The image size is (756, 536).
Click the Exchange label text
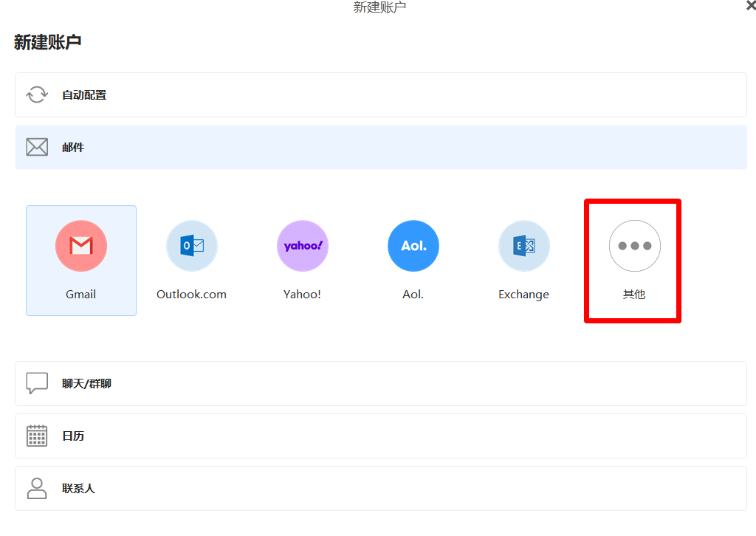[x=523, y=295]
